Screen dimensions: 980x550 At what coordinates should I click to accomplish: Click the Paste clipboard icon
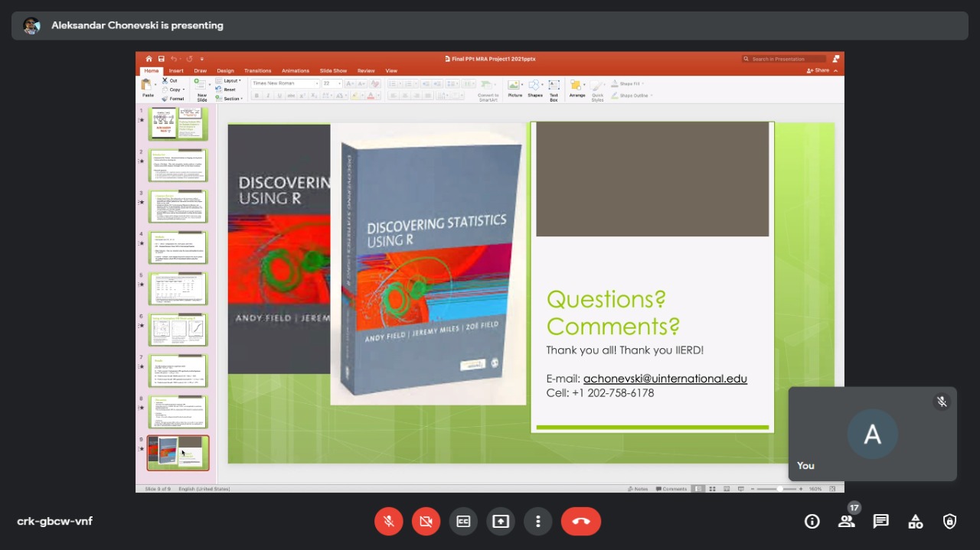[147, 86]
